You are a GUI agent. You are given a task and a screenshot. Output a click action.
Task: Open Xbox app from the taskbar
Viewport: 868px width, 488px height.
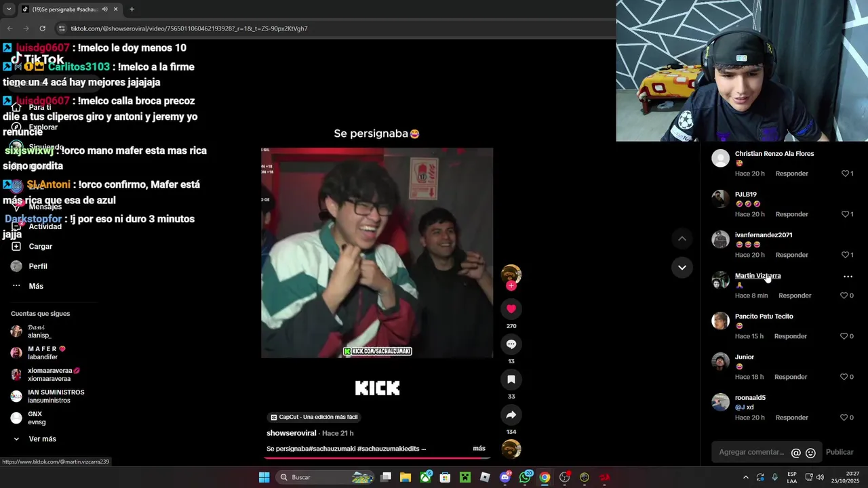426,477
